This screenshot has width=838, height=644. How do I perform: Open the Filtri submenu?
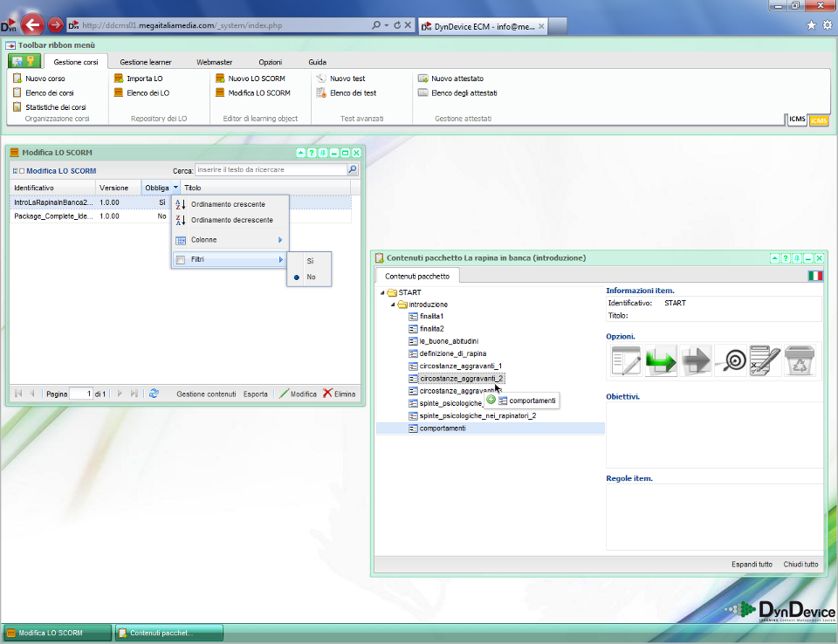196,258
